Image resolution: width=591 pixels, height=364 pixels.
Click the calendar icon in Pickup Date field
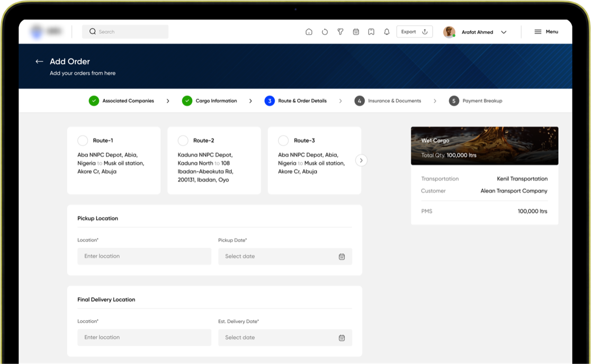click(342, 257)
